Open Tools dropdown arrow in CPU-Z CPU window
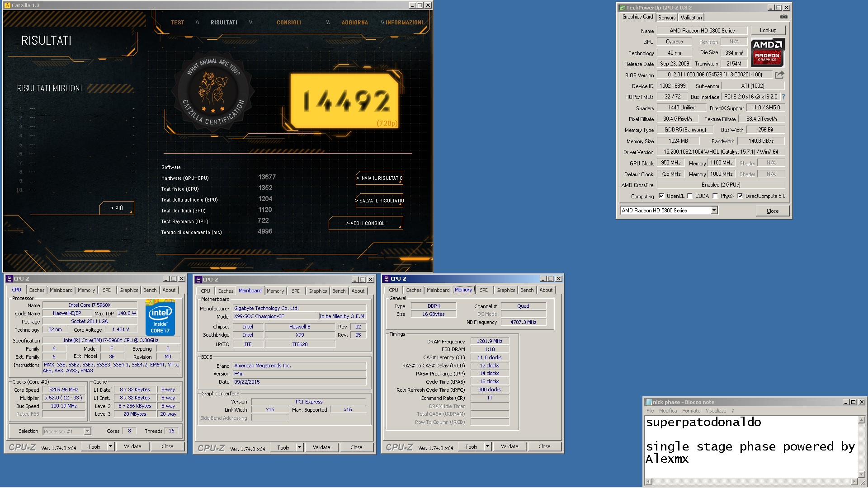868x488 pixels. pyautogui.click(x=110, y=446)
